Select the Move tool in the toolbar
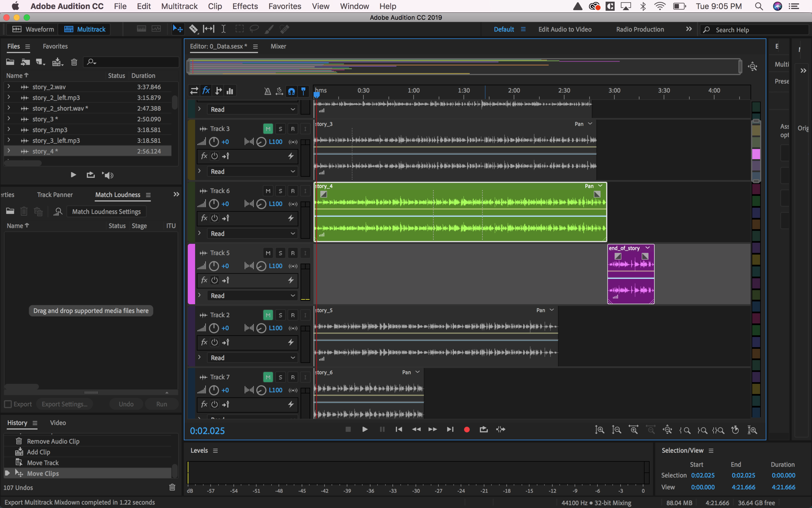 pyautogui.click(x=178, y=29)
